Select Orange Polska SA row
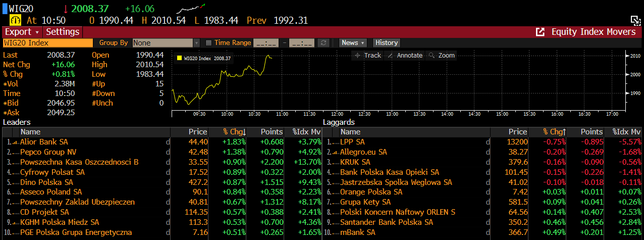Viewport: 644px width, 240px height. click(x=482, y=192)
